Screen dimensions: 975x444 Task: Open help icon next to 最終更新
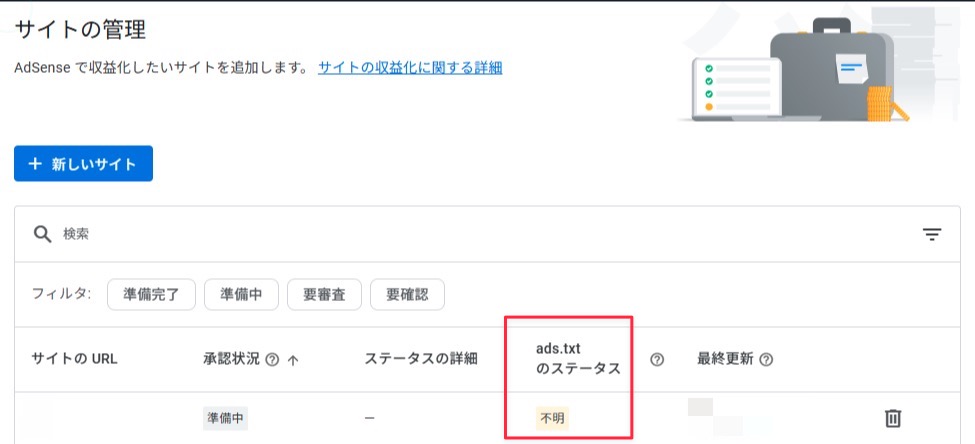[x=766, y=359]
